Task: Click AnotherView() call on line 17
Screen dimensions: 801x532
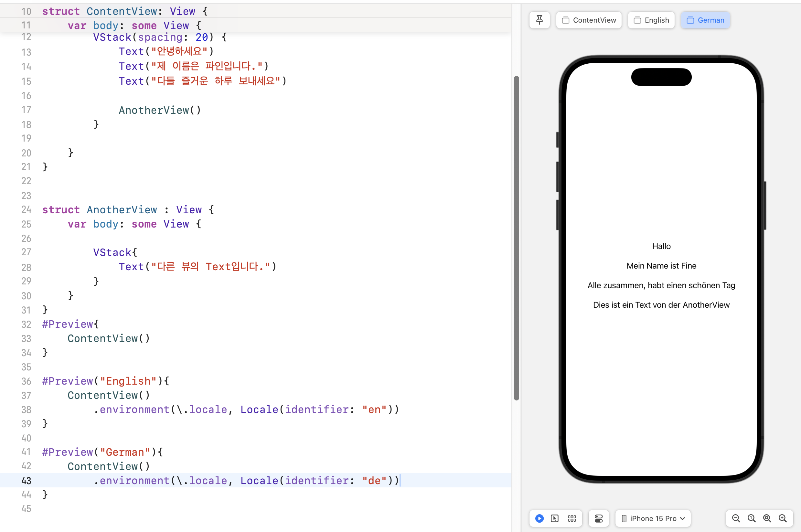Action: (x=160, y=110)
